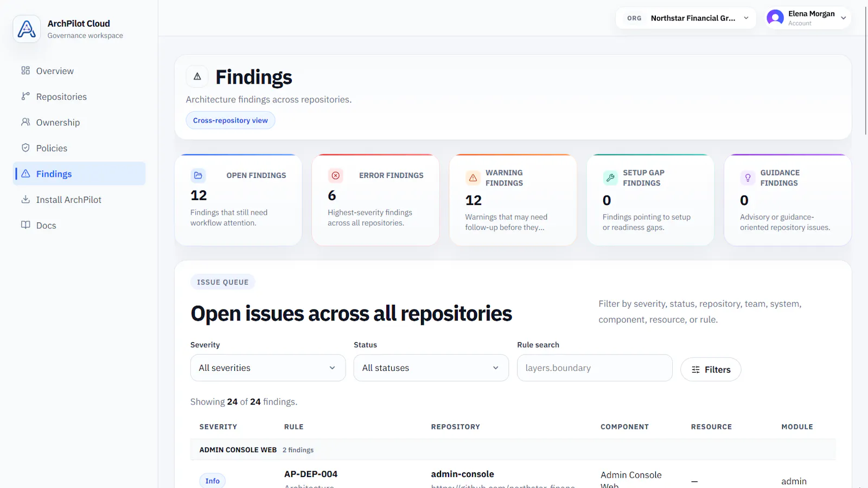Open the admin-console repository link

coord(462,474)
